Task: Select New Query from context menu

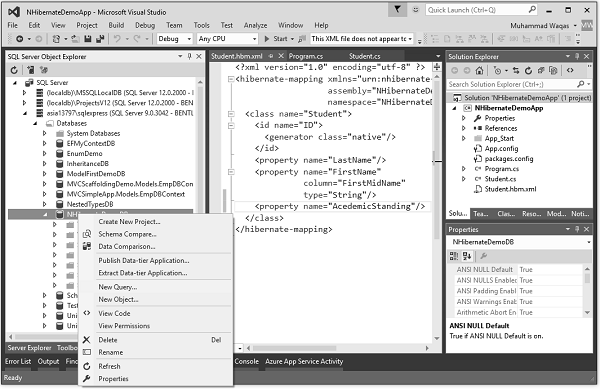Action: coord(117,287)
